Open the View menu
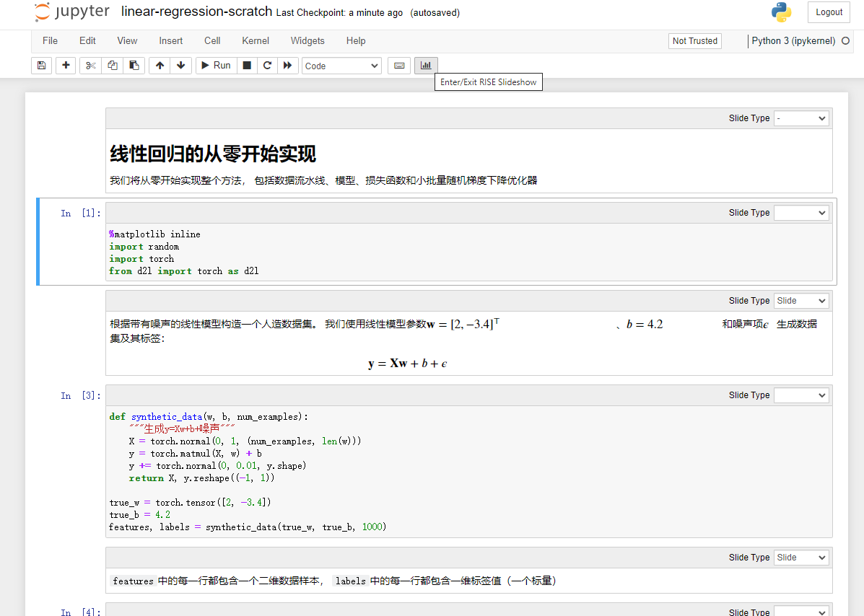The width and height of the screenshot is (864, 616). tap(127, 40)
